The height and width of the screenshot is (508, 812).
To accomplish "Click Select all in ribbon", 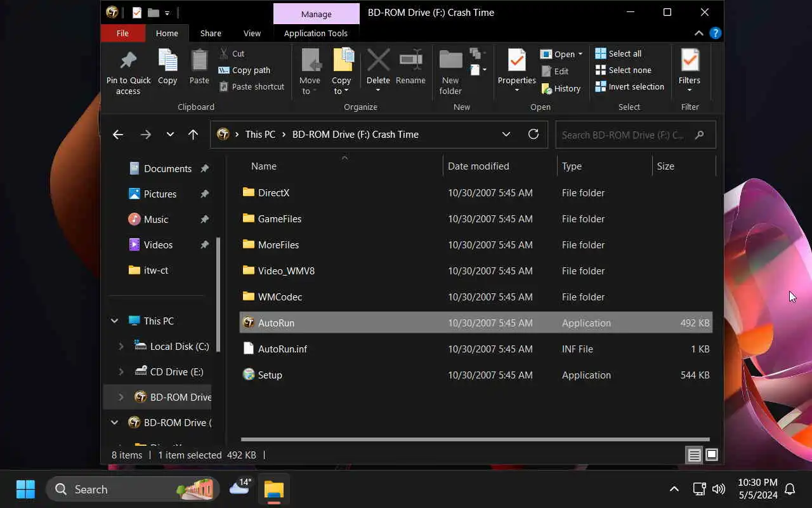I will (619, 53).
